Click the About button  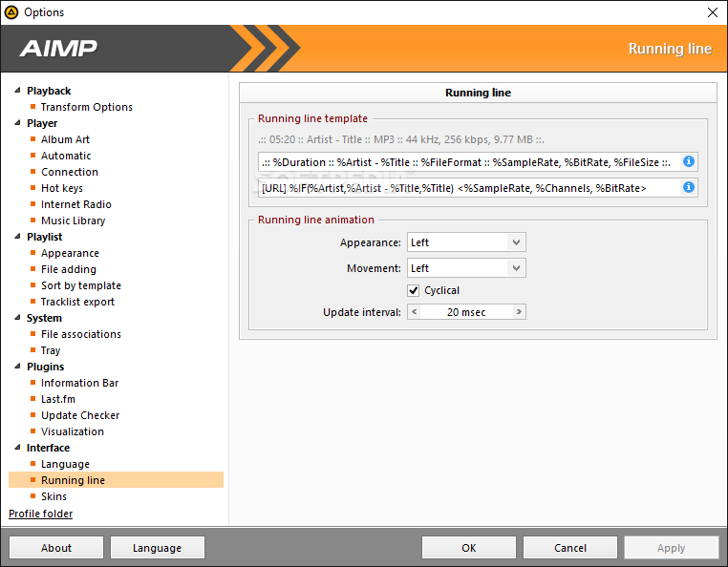point(56,548)
